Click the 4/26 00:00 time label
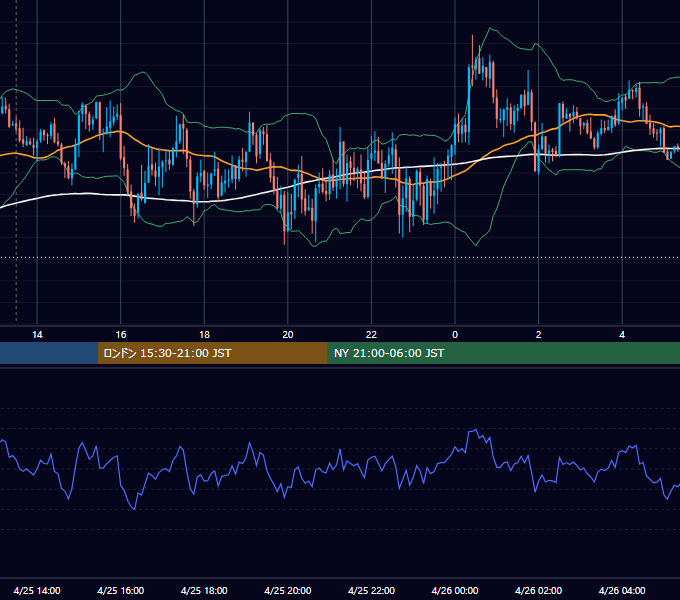The width and height of the screenshot is (680, 600). pos(455,590)
